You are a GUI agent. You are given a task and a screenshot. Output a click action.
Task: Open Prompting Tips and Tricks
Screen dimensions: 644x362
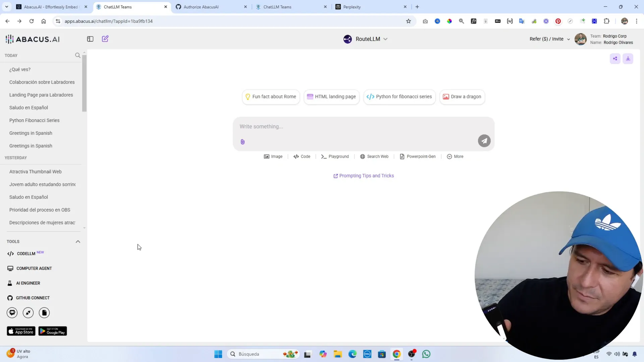tap(363, 175)
